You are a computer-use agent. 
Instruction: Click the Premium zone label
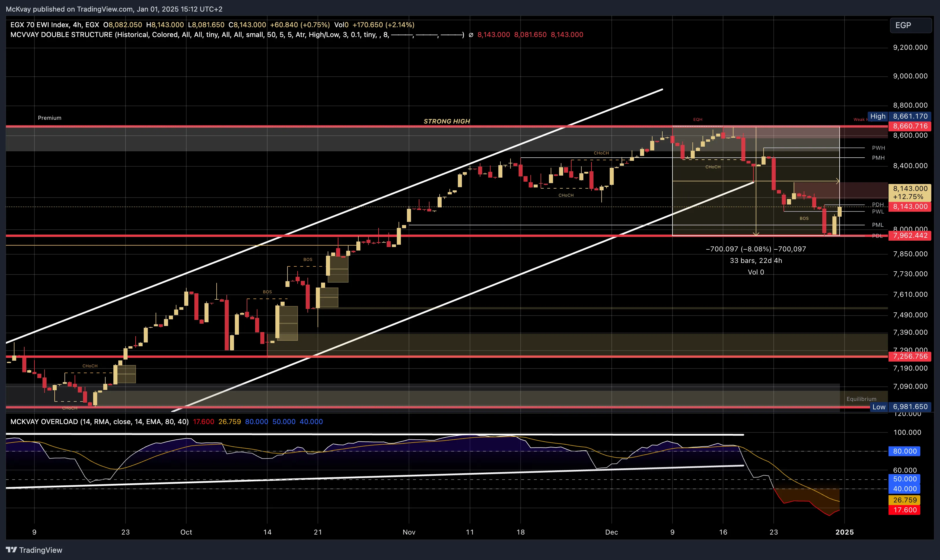pos(49,118)
